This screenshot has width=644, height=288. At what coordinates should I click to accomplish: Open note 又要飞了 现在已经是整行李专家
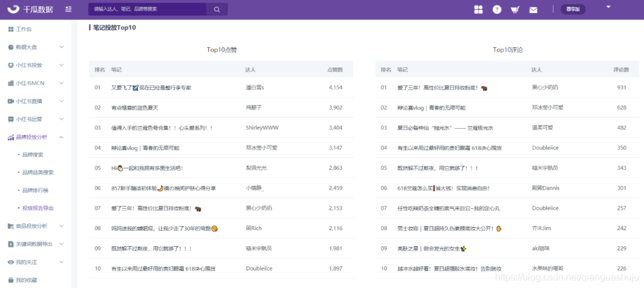point(151,88)
